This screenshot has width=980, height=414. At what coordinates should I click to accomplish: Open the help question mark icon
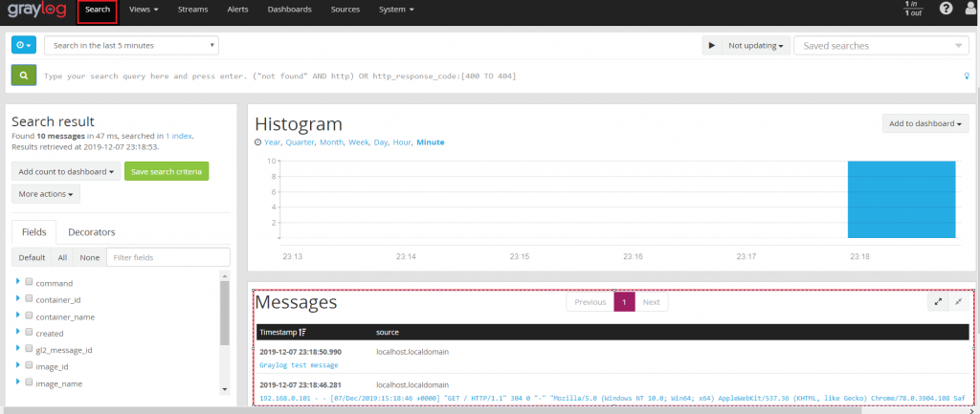point(947,9)
